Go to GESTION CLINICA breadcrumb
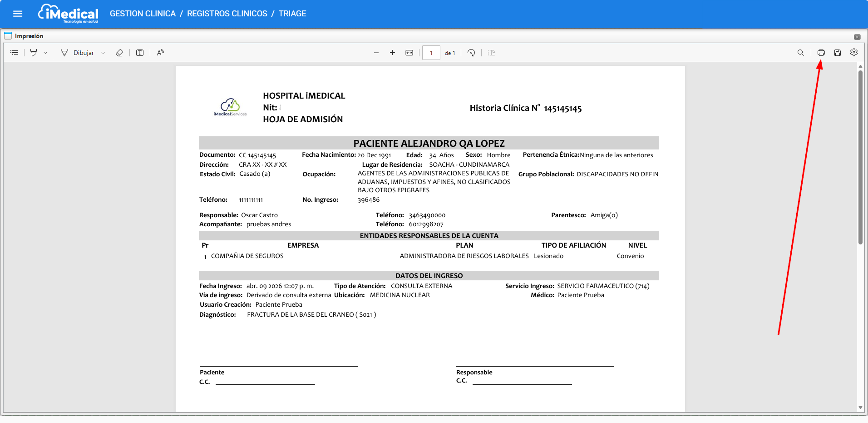 pos(143,14)
